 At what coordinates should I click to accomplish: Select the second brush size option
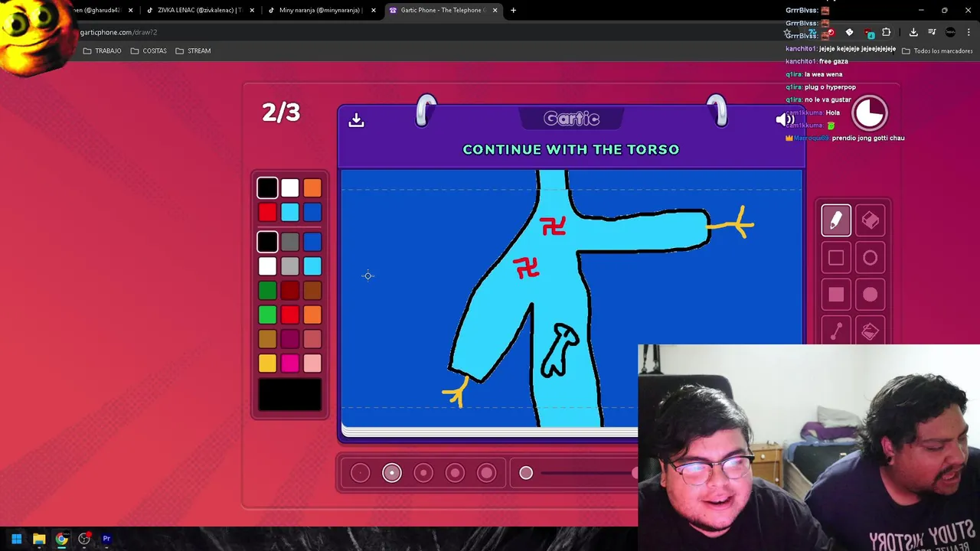(x=391, y=473)
